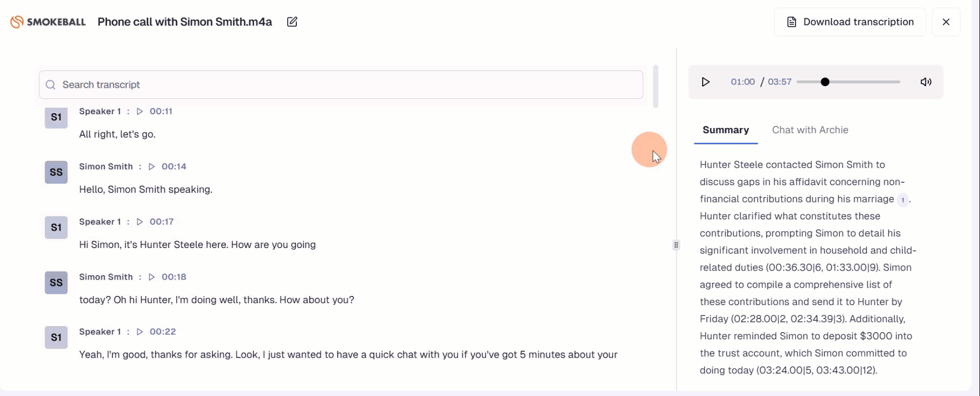Play transcript segment at 00:14

152,166
